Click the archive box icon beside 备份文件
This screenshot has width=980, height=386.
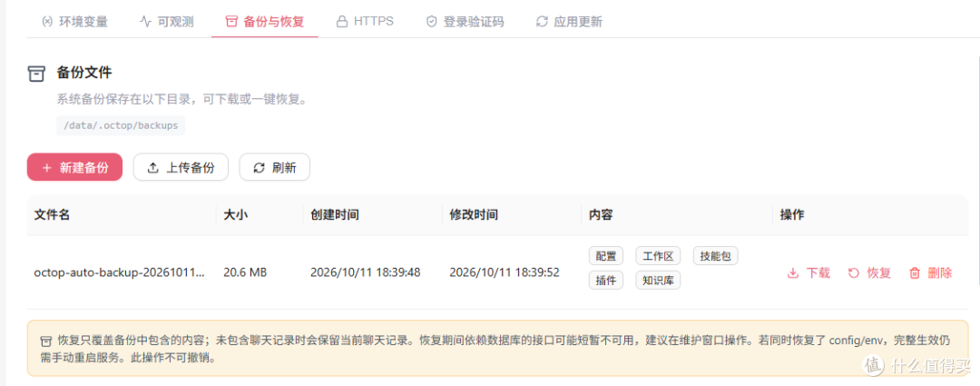[37, 74]
